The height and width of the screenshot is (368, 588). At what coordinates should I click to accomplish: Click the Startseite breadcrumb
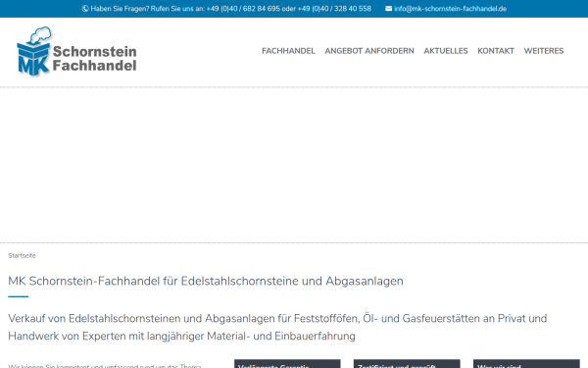(x=23, y=256)
